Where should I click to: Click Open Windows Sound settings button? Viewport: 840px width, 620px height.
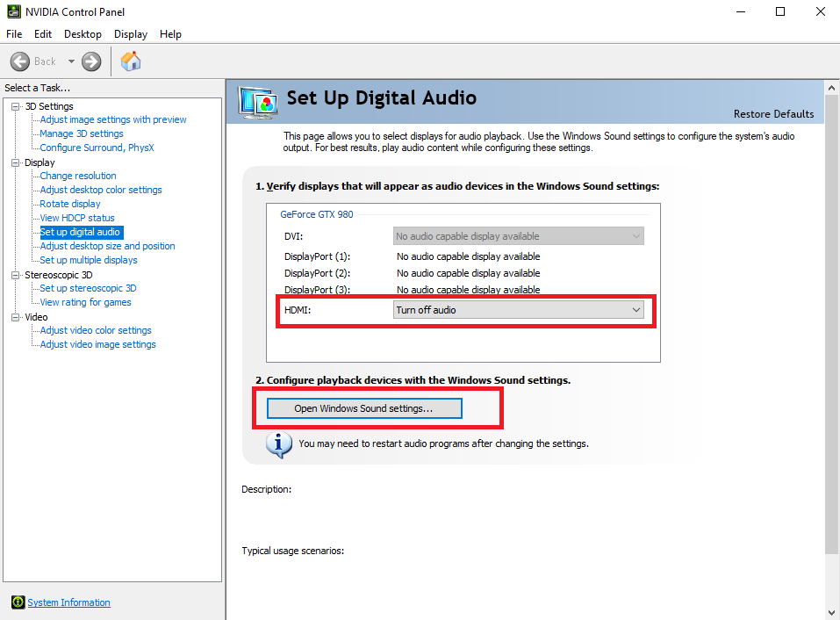[x=364, y=408]
